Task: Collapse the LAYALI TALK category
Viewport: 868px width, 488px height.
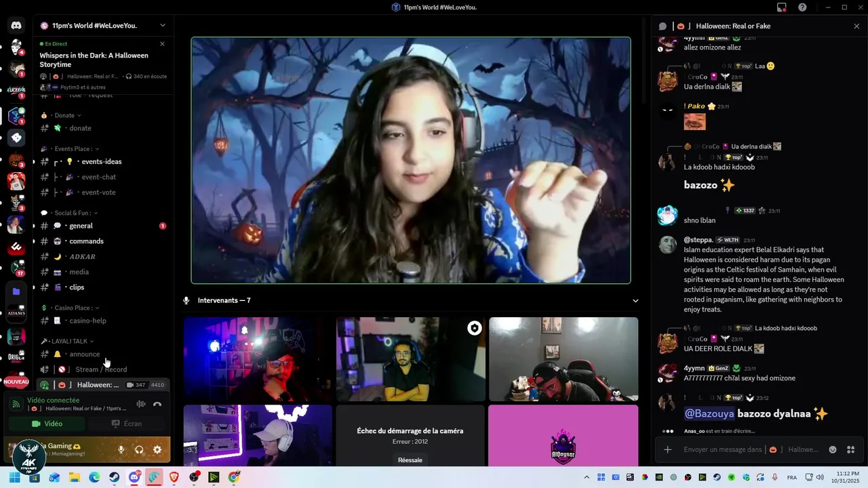Action: click(67, 341)
